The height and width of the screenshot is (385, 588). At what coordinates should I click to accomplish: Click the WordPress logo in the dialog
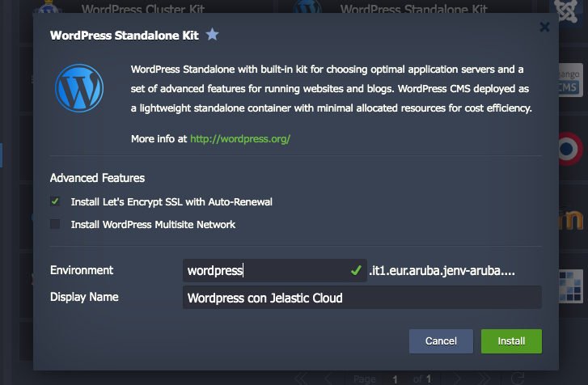(x=79, y=88)
